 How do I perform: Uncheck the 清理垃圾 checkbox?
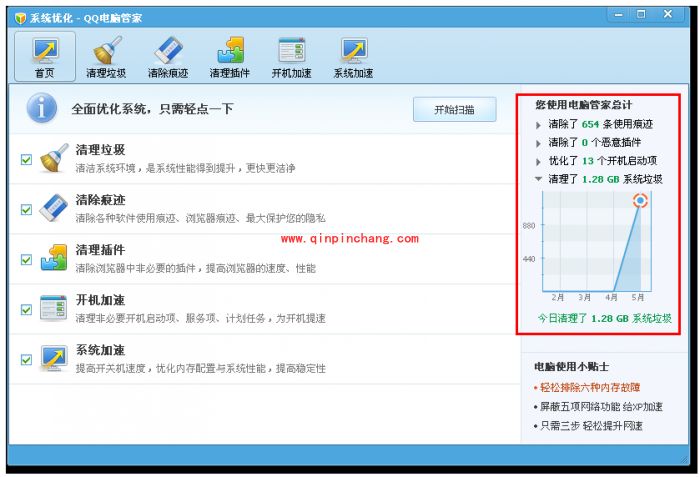(x=26, y=159)
